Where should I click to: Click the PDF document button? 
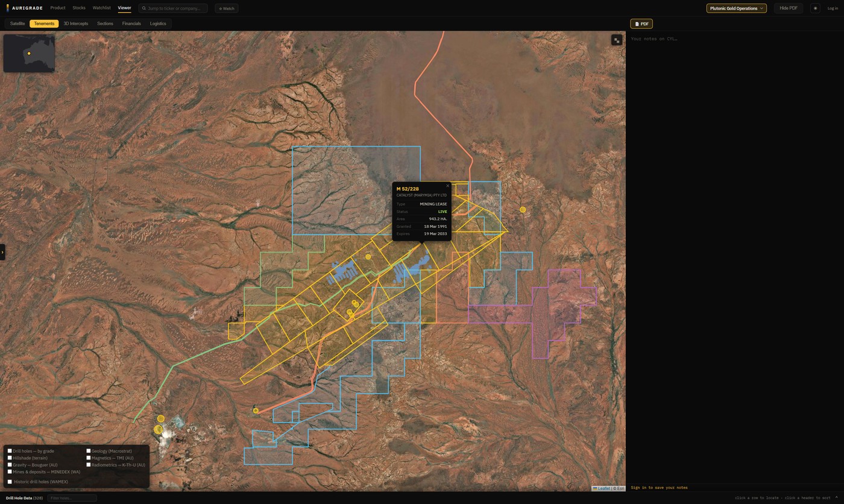[641, 24]
